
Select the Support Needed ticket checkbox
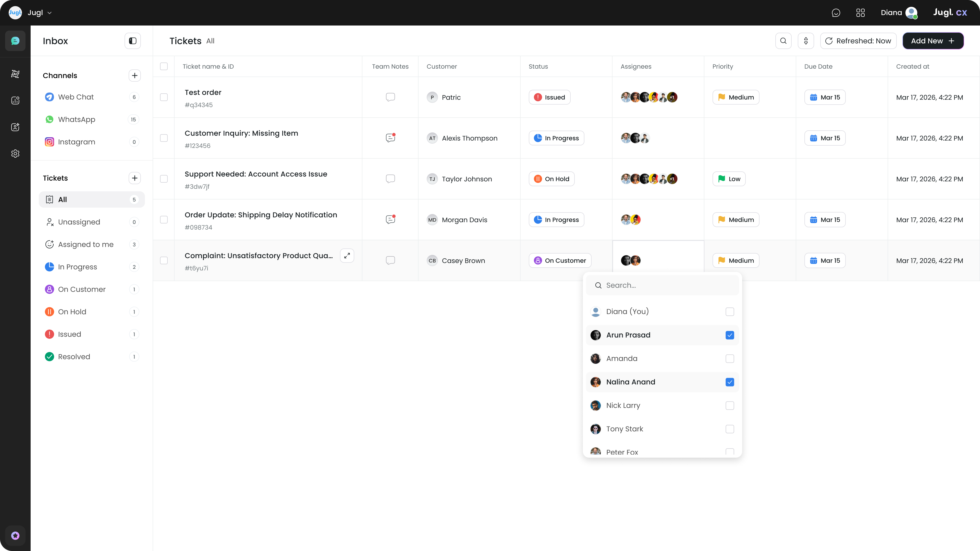164,179
